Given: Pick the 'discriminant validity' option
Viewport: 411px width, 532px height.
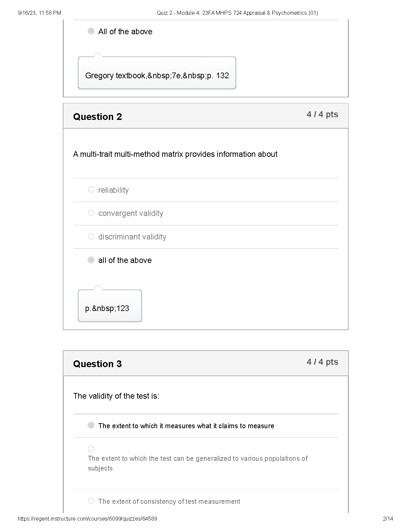Looking at the screenshot, I should coord(91,236).
